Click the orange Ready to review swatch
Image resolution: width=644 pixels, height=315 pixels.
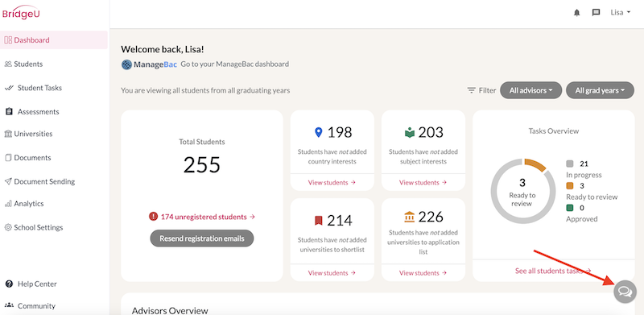tap(570, 186)
